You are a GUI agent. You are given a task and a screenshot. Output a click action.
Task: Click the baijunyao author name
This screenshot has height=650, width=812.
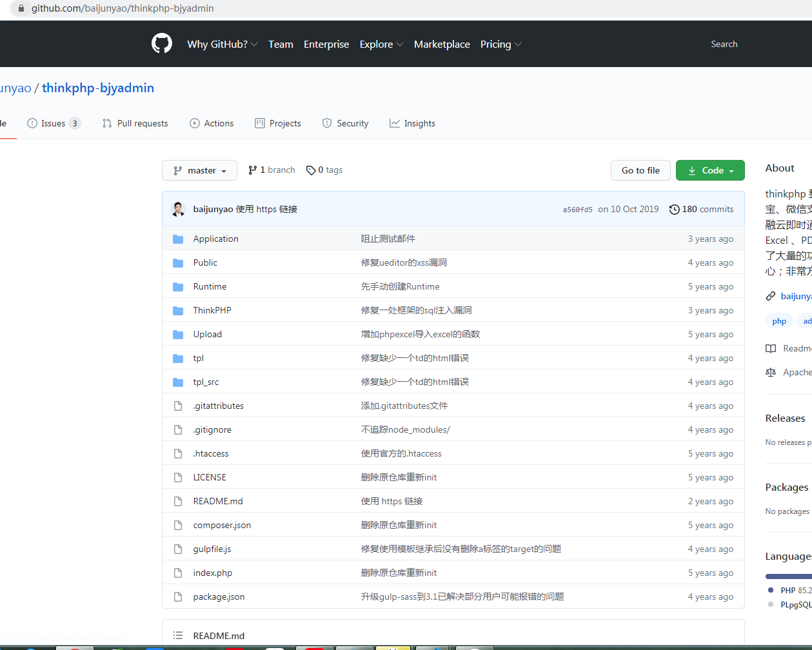[213, 209]
